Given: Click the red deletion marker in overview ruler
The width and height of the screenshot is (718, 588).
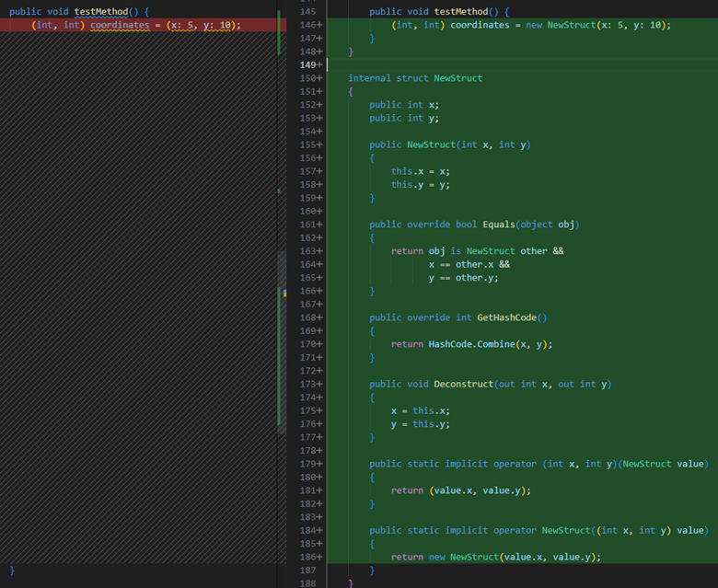Looking at the screenshot, I should pos(279,25).
